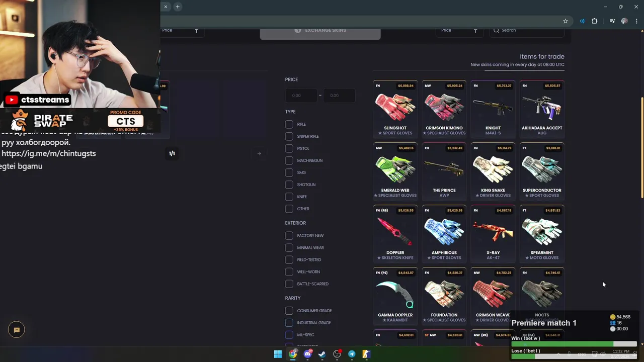This screenshot has height=362, width=644.
Task: Switch to Chrome on the taskbar
Action: (293, 354)
